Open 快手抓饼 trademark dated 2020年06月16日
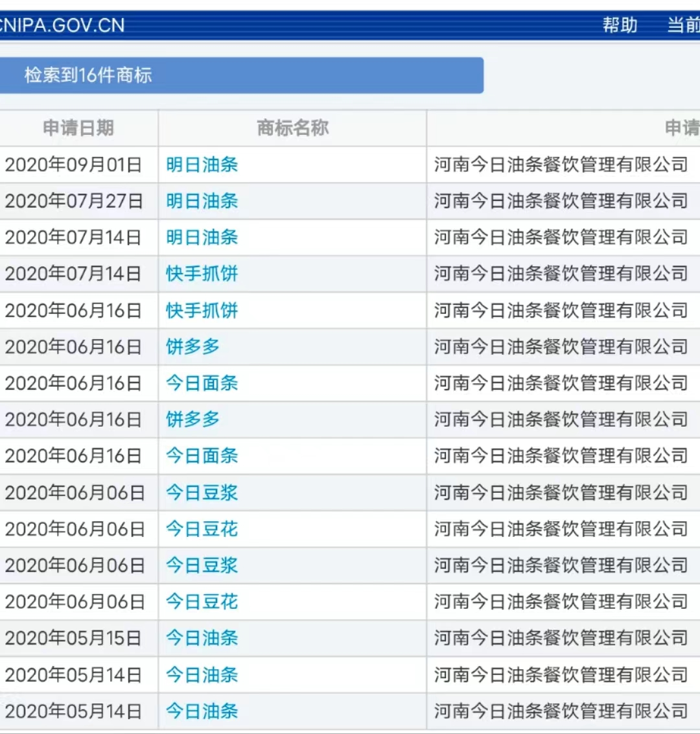 point(202,311)
